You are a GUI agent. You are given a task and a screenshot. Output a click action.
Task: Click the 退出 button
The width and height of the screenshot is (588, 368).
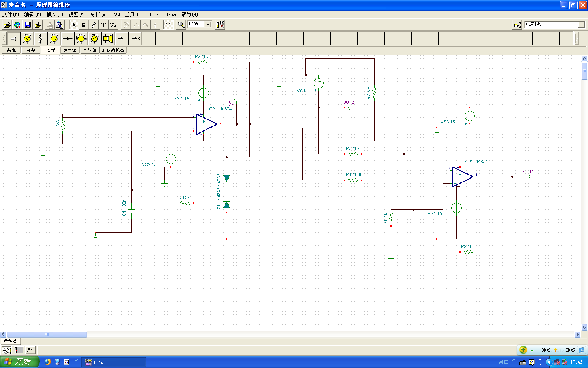(31, 350)
